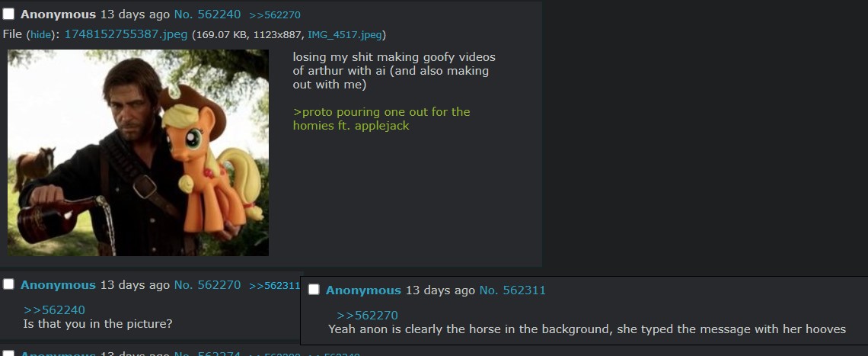The image size is (868, 356).
Task: Tick the checkbox in popup post 562311
Action: pyautogui.click(x=314, y=290)
